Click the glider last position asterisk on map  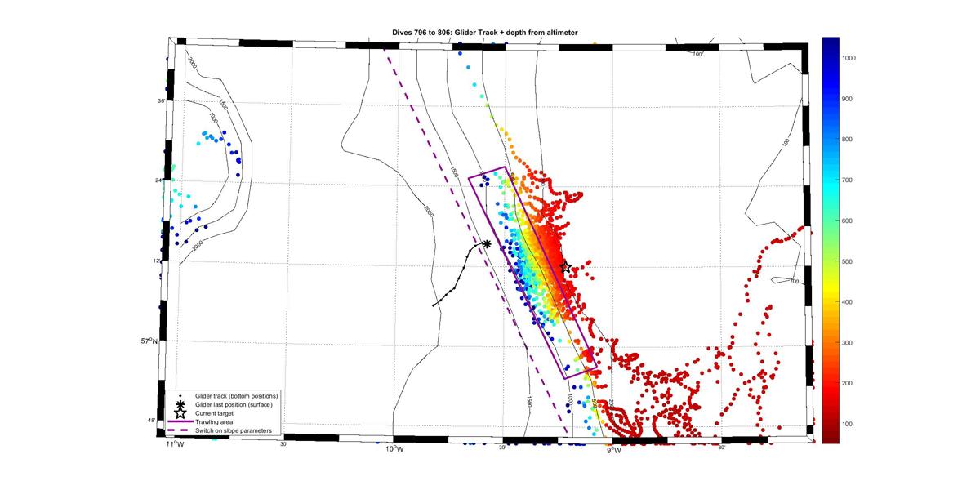tap(487, 244)
